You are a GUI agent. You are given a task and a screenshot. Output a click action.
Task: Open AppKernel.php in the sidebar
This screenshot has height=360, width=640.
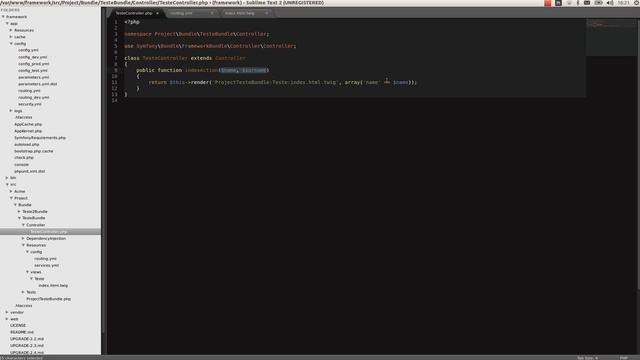click(x=28, y=131)
